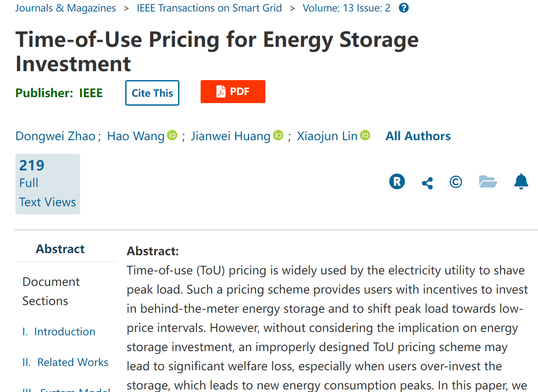Expand All Authors list
Viewport: 538px width, 392px height.
click(x=418, y=136)
